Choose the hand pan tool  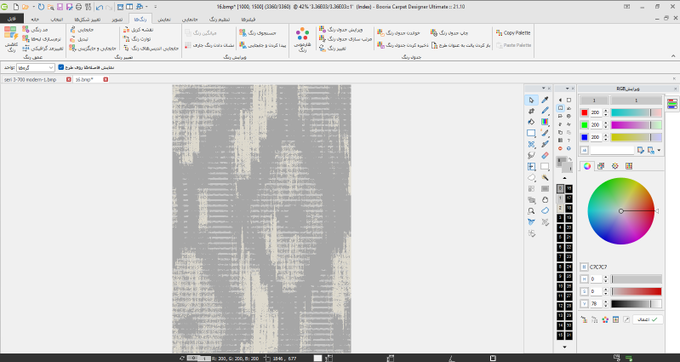point(545,200)
